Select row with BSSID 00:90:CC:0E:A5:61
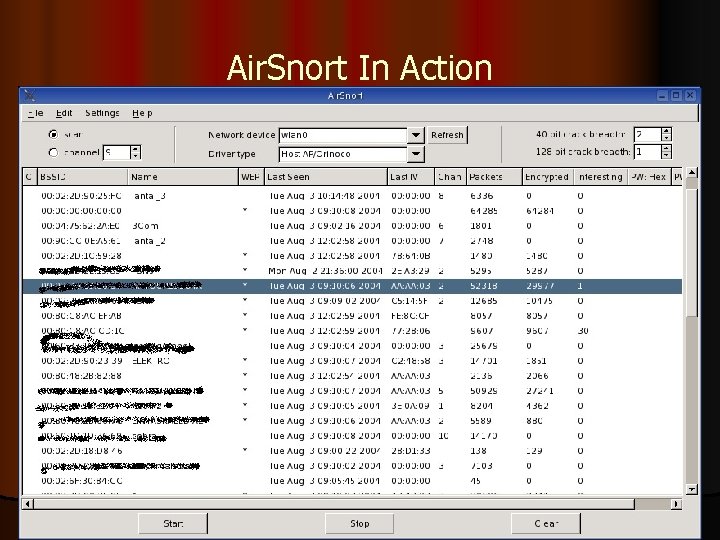 (x=352, y=241)
